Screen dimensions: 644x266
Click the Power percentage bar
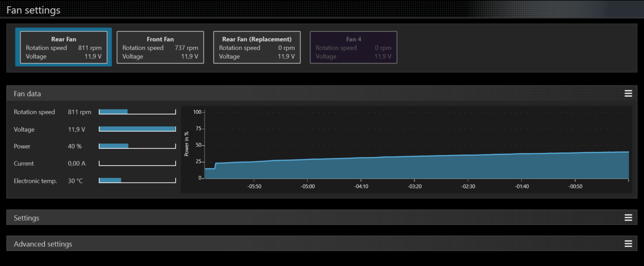tap(137, 146)
